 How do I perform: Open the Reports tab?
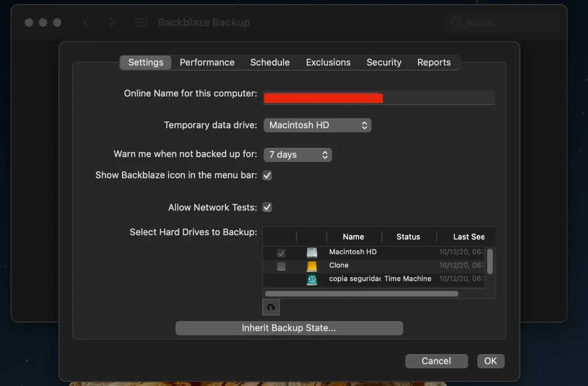(434, 62)
